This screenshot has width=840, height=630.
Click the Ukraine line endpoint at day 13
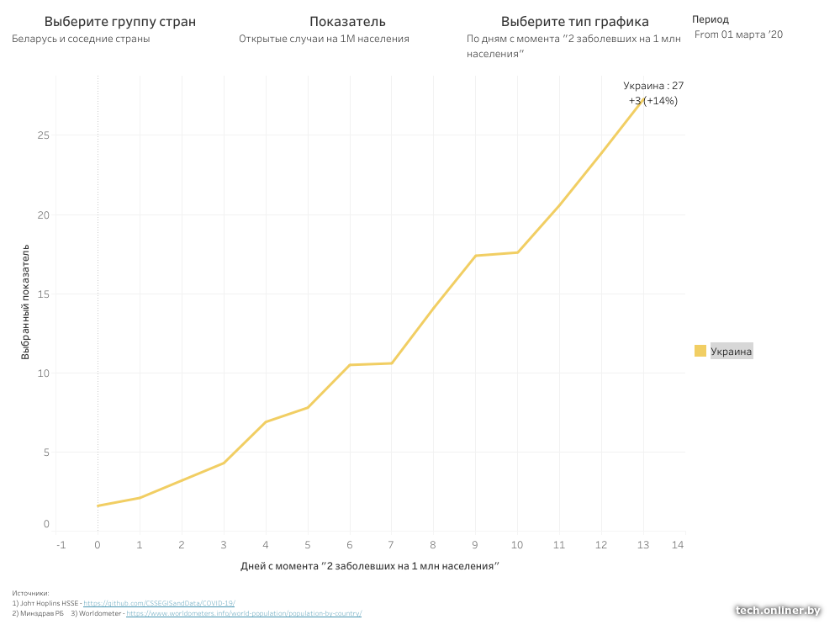pyautogui.click(x=643, y=100)
